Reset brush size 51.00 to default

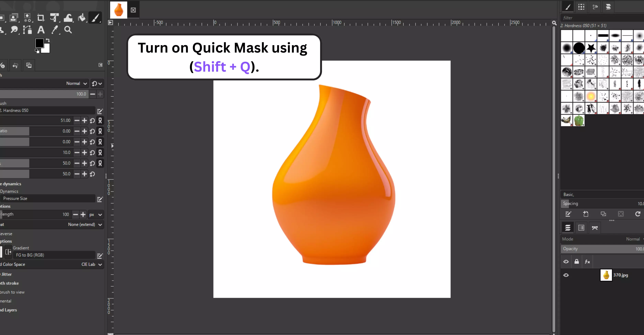click(93, 121)
